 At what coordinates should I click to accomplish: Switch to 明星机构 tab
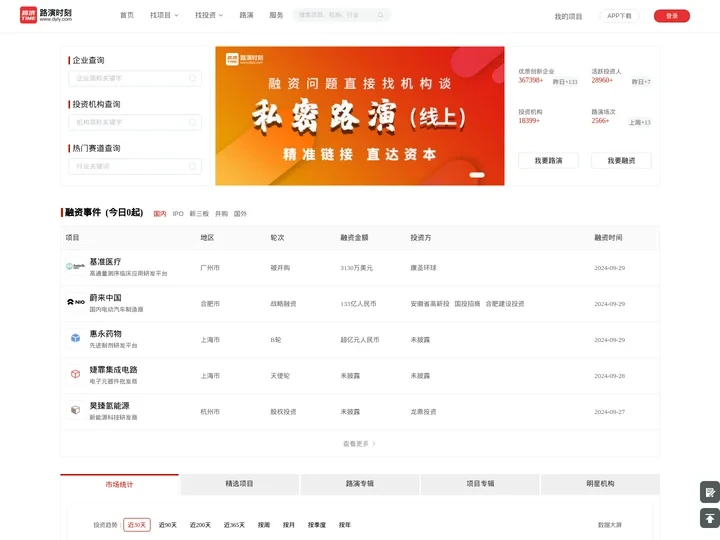[x=600, y=484]
